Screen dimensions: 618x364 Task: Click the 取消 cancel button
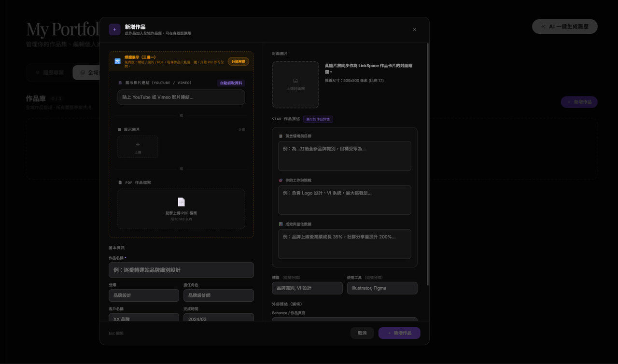click(x=362, y=333)
